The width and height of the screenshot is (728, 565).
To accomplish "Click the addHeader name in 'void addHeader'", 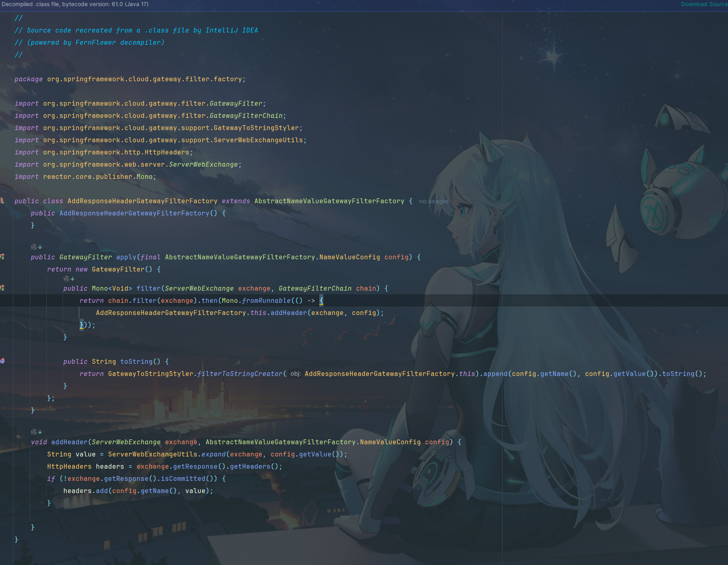I will [69, 442].
